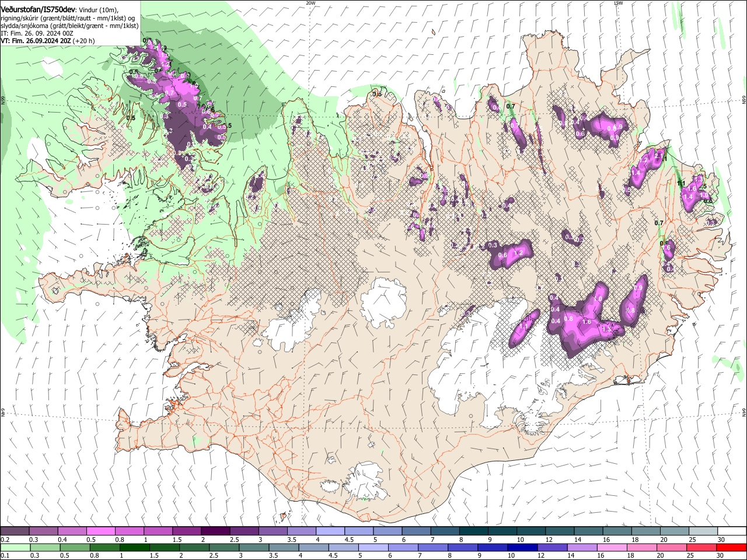
Task: Pick the snow legend 1.5–2 deep purple swatch
Action: 187,531
